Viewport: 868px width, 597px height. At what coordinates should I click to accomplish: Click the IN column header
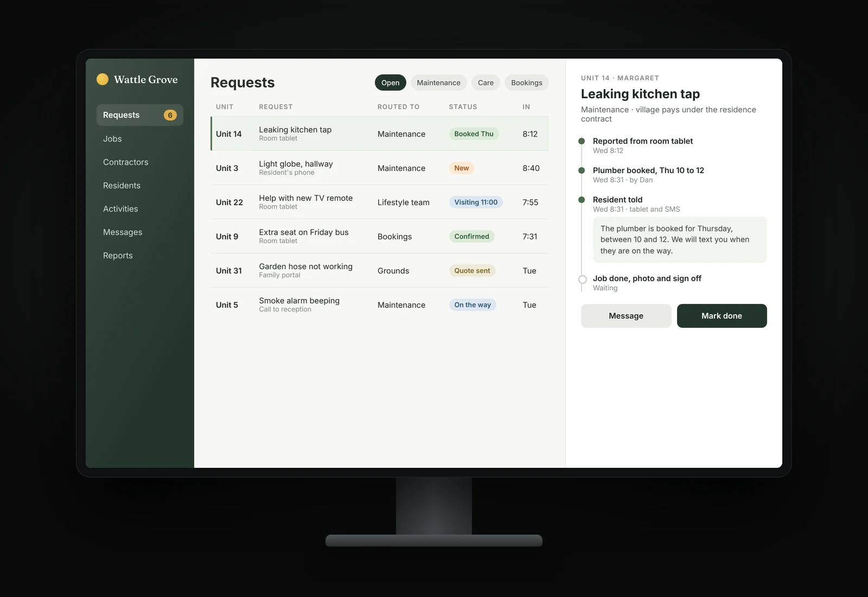pos(526,107)
